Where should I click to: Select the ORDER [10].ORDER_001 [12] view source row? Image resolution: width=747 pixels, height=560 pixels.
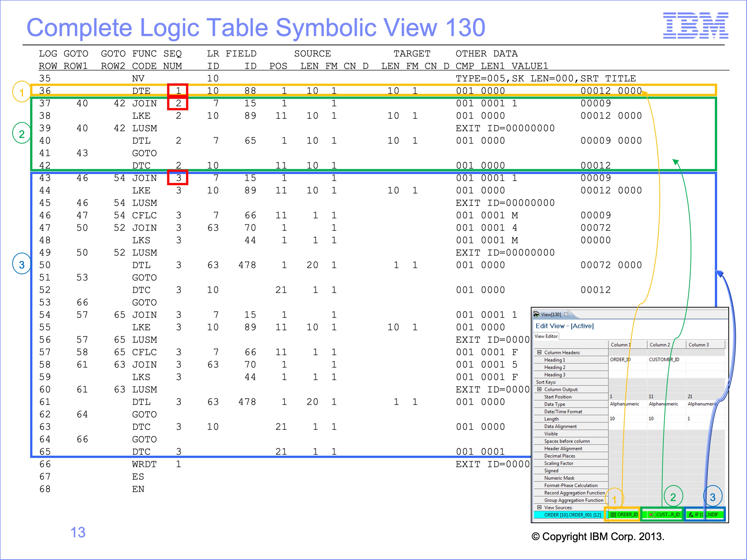point(571,515)
